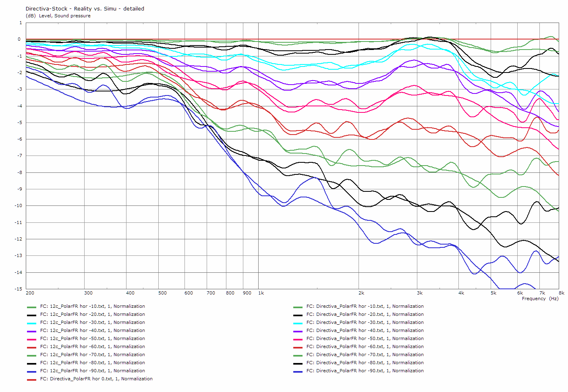Select legend entry Directiva_PolarFR hor -50.txt
568x392 pixels.
pos(365,338)
